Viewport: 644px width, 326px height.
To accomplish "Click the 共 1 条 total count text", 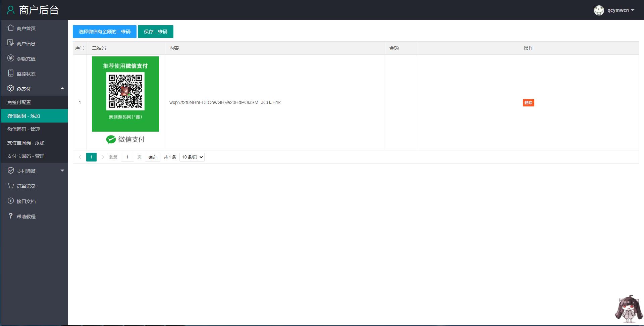I will coord(170,157).
